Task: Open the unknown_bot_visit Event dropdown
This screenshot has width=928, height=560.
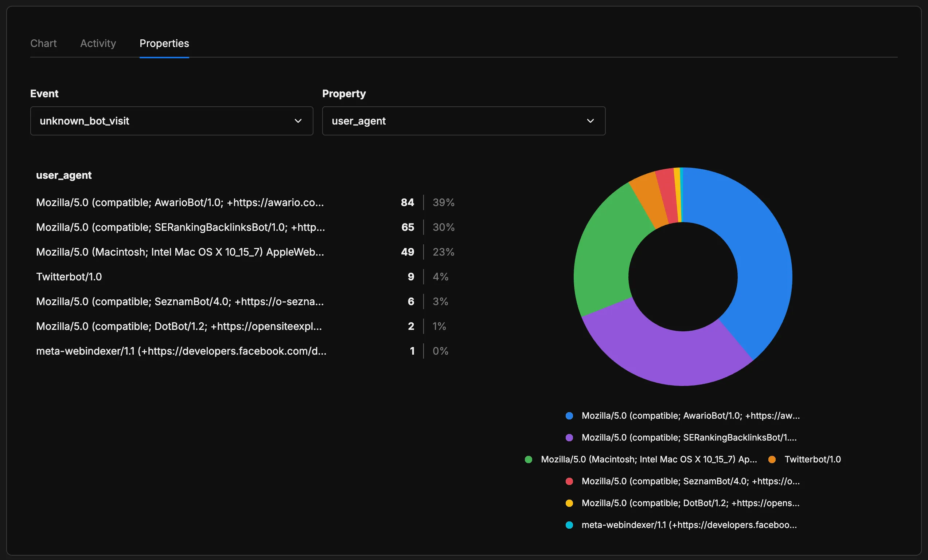Action: 171,121
